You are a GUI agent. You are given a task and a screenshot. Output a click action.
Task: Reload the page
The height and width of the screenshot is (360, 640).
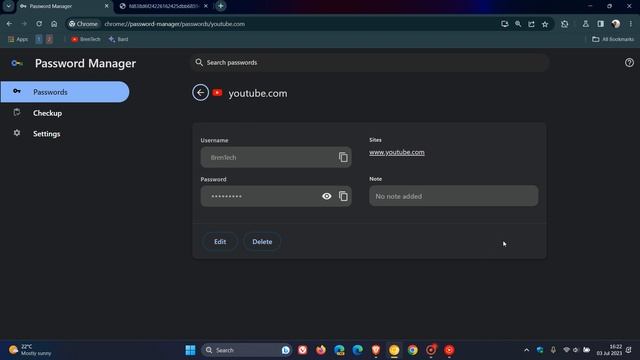[x=39, y=24]
